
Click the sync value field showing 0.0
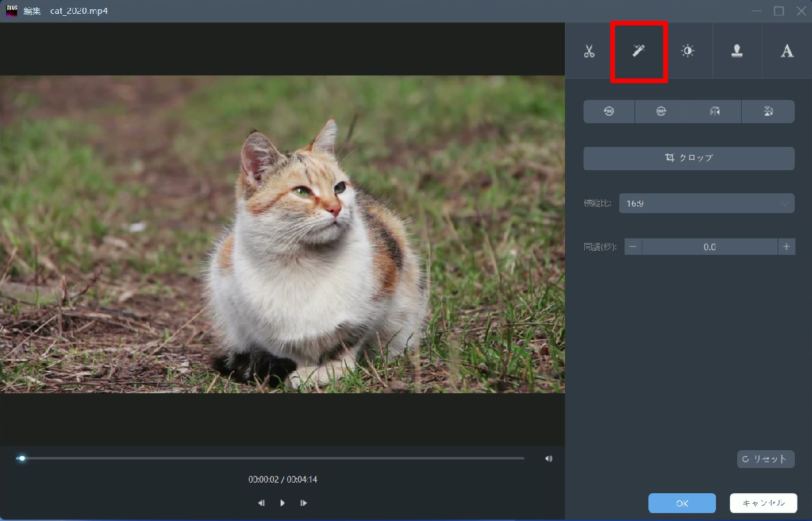709,247
